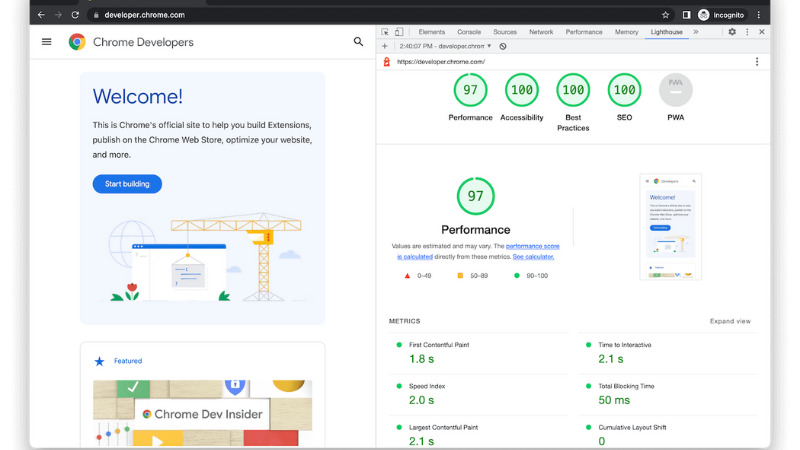The height and width of the screenshot is (450, 800).
Task: Reload the page
Action: pyautogui.click(x=75, y=15)
